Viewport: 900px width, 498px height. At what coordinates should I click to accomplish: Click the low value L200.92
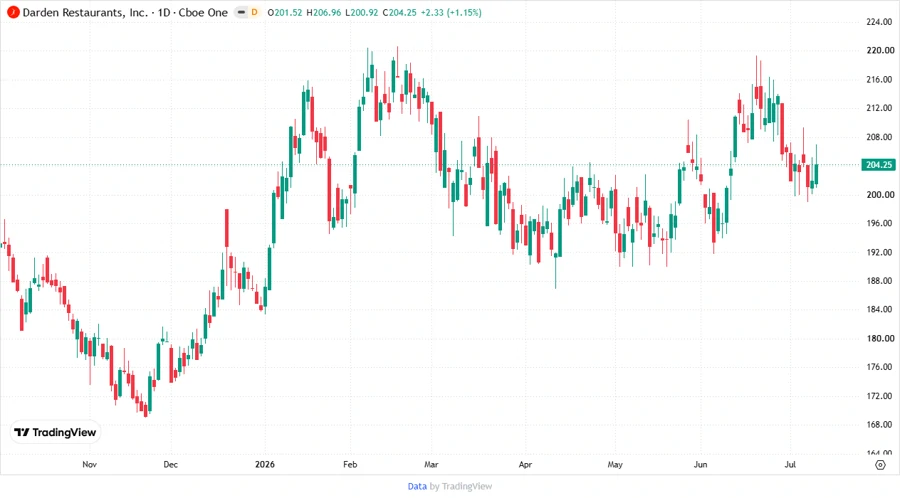pos(362,12)
